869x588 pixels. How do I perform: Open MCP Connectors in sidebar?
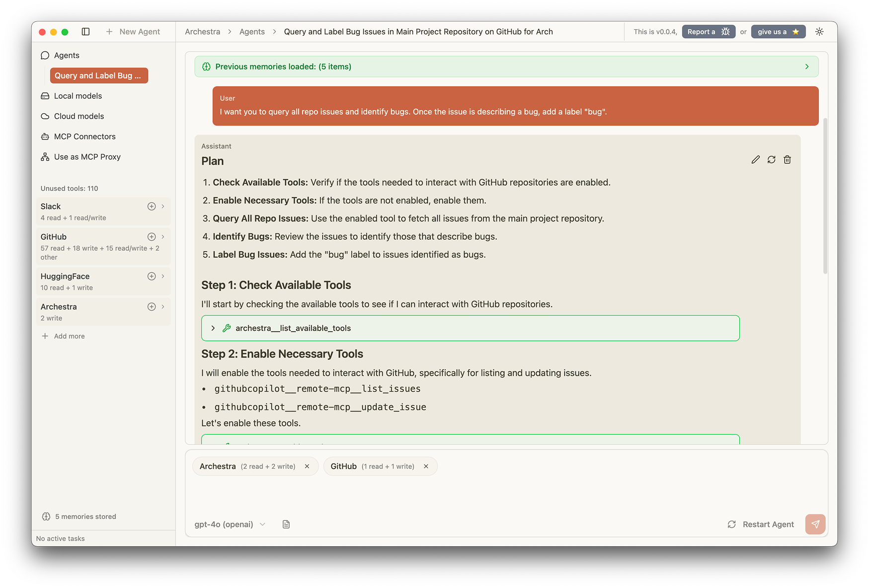tap(84, 137)
